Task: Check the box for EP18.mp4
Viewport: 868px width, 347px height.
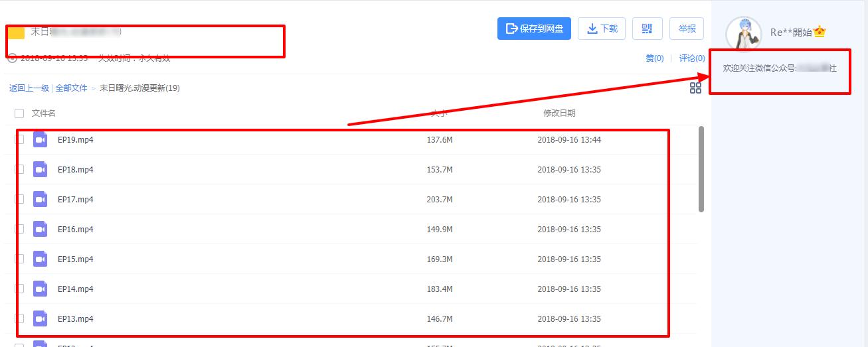Action: [x=19, y=169]
